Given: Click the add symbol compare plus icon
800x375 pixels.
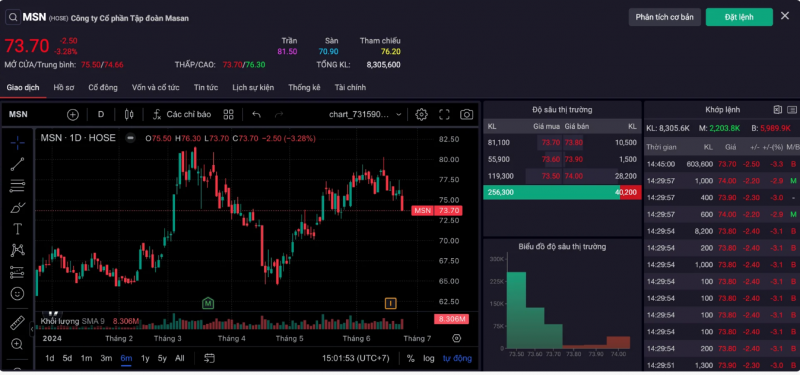Looking at the screenshot, I should (x=73, y=114).
